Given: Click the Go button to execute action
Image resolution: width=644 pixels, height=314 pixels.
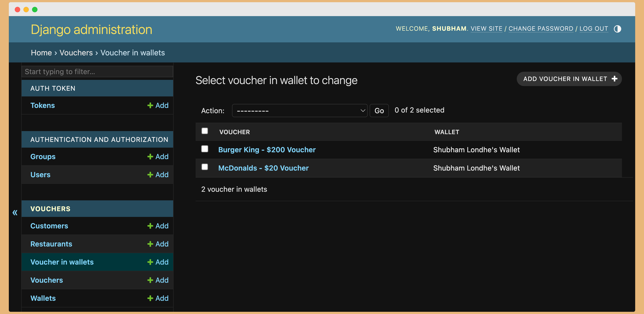Looking at the screenshot, I should click(378, 110).
